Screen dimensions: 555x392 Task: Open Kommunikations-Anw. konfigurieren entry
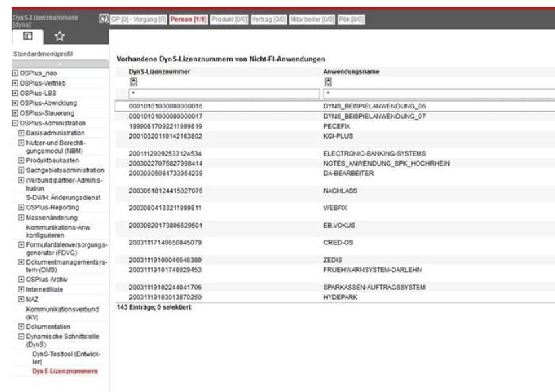59,231
